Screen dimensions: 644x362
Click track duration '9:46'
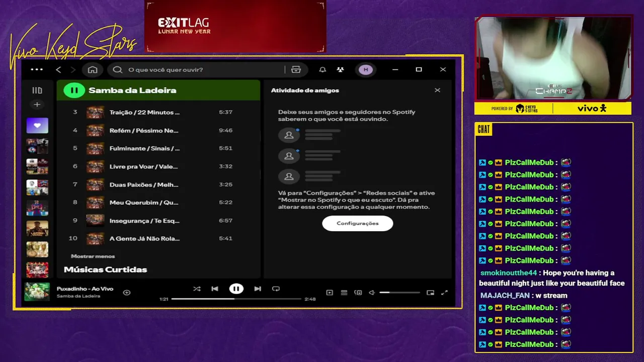(225, 130)
